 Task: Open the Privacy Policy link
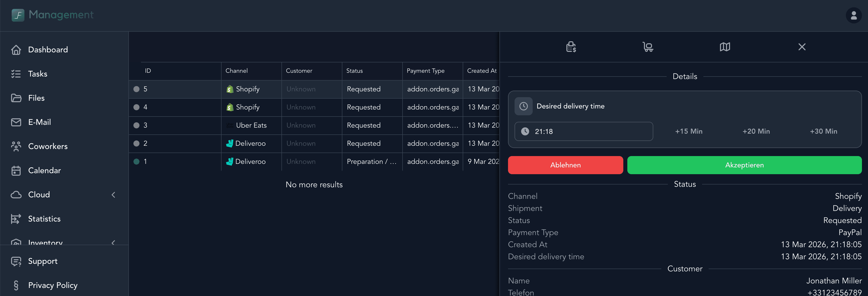point(64,286)
